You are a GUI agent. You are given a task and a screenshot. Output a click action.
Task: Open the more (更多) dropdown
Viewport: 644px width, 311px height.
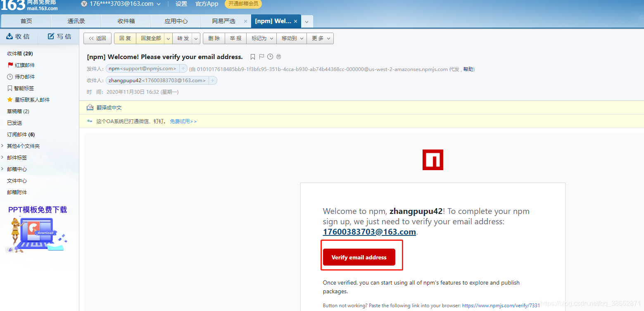[320, 38]
